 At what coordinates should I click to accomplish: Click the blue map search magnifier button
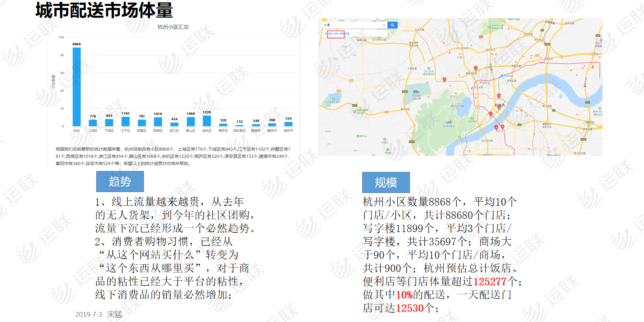(392, 25)
